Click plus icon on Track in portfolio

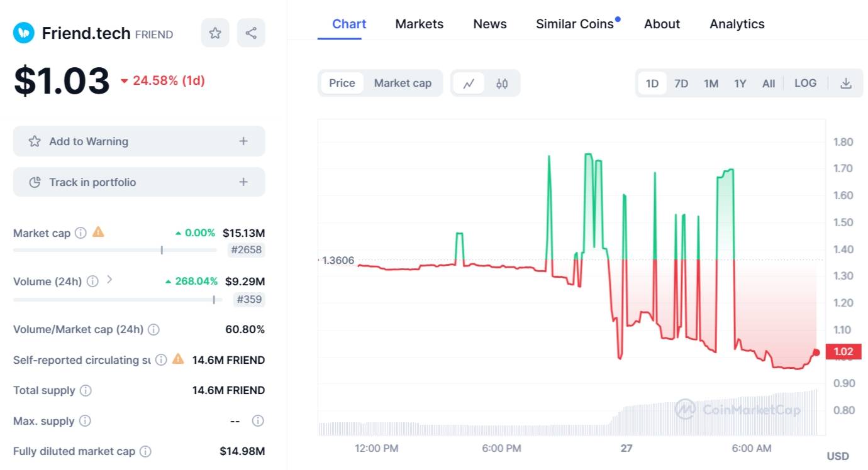coord(243,182)
